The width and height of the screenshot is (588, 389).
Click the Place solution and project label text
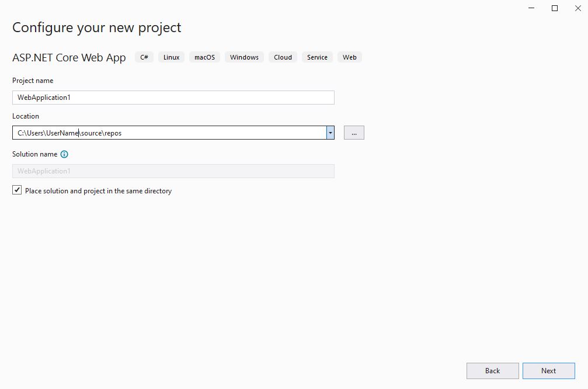98,191
